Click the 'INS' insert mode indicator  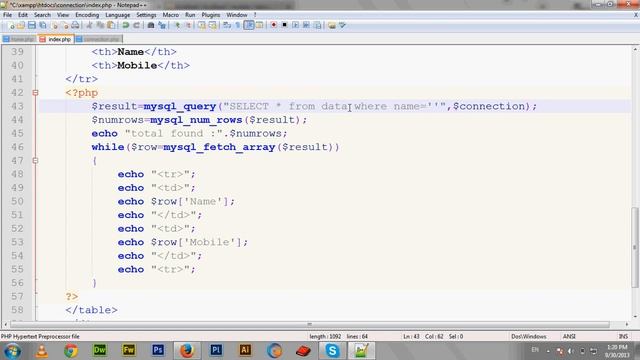pyautogui.click(x=623, y=336)
